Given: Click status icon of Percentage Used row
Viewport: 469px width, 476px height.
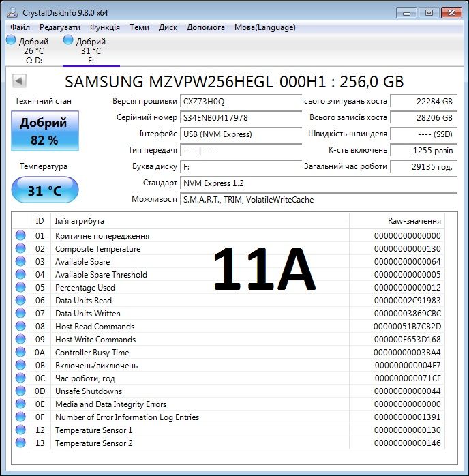Looking at the screenshot, I should [20, 287].
